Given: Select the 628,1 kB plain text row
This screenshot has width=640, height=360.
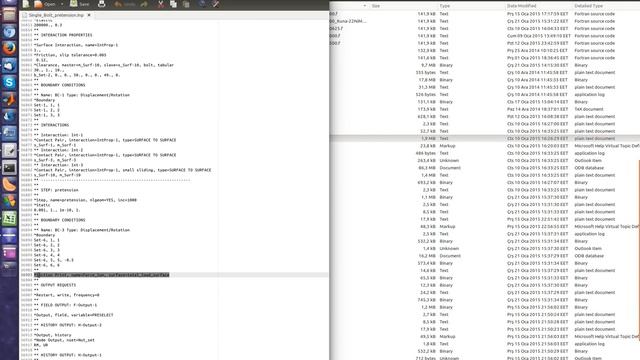Looking at the screenshot, I should [x=484, y=116].
